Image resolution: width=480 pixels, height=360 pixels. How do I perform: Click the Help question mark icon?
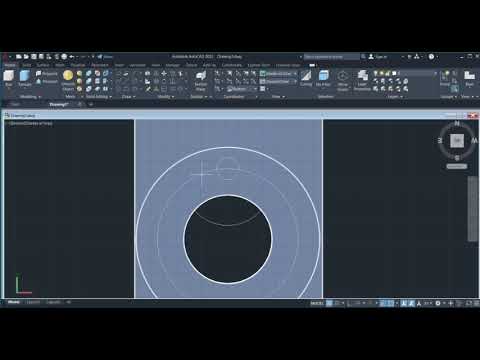431,57
